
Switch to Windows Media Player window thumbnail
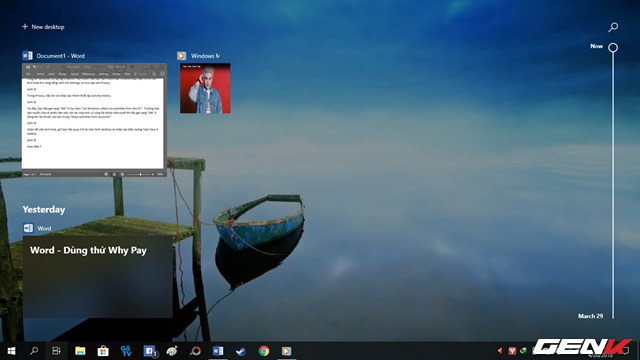(x=205, y=88)
